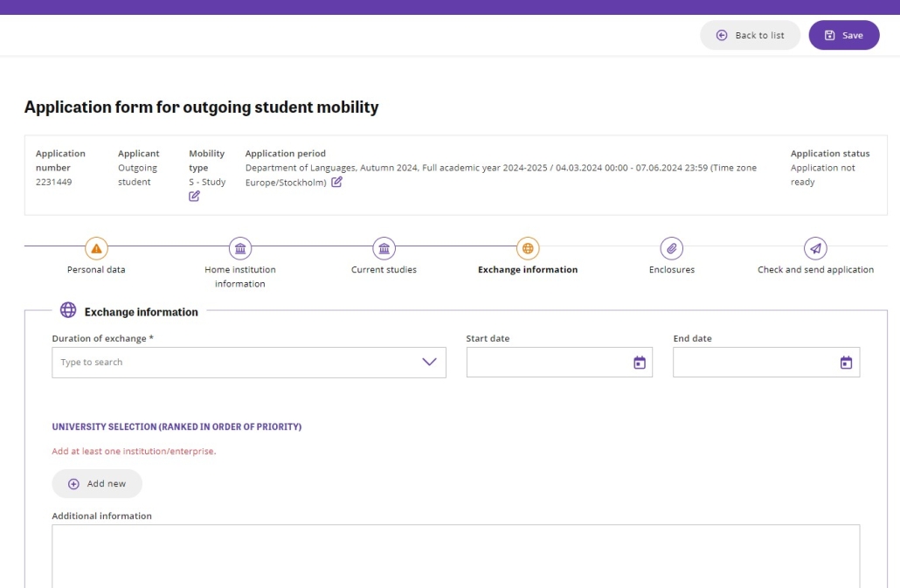Image resolution: width=900 pixels, height=588 pixels.
Task: Switch to the Current studies step label
Action: coord(384,270)
